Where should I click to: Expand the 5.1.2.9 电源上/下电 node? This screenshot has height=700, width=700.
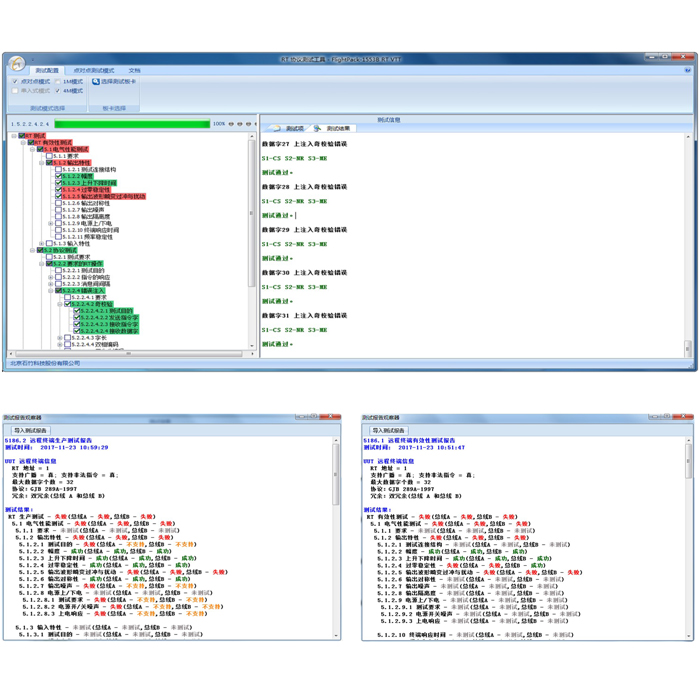50,223
